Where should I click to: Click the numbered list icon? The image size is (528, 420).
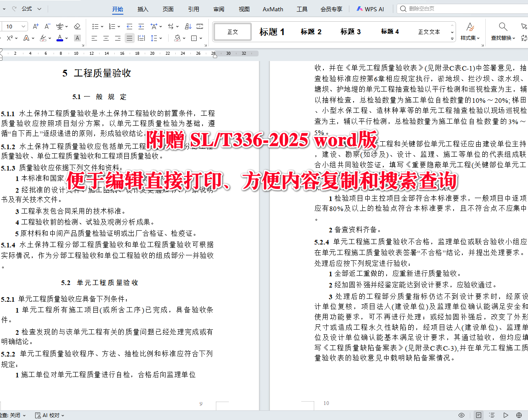(113, 26)
